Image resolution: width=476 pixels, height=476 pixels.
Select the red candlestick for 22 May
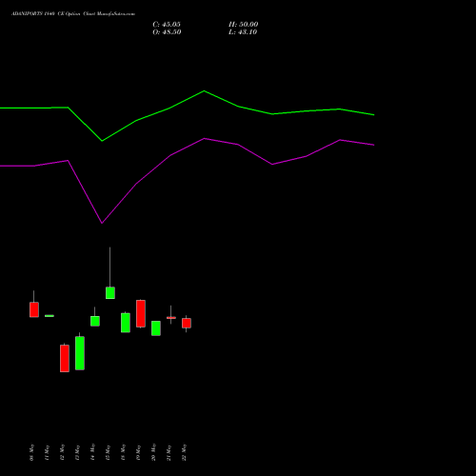[x=187, y=323]
